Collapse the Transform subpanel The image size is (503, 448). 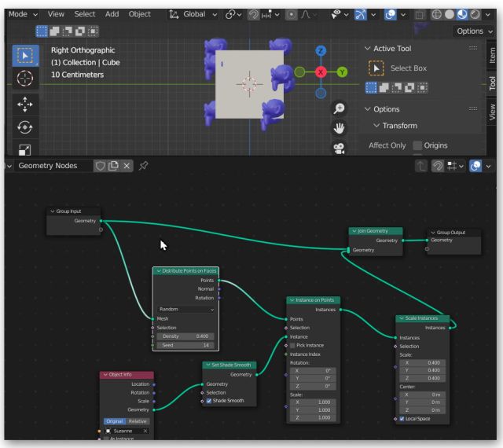pyautogui.click(x=376, y=126)
